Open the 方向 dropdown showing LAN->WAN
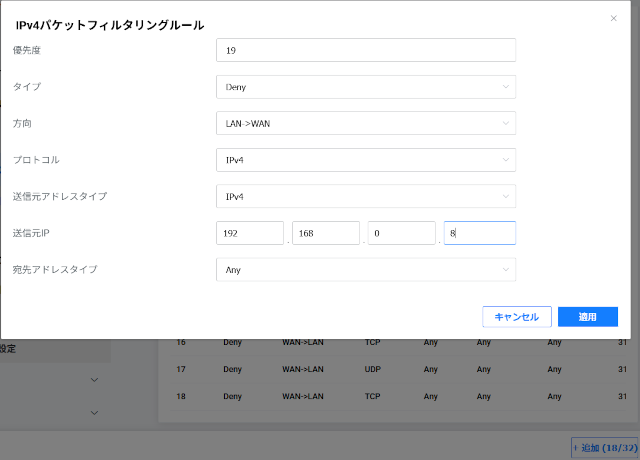 tap(366, 123)
